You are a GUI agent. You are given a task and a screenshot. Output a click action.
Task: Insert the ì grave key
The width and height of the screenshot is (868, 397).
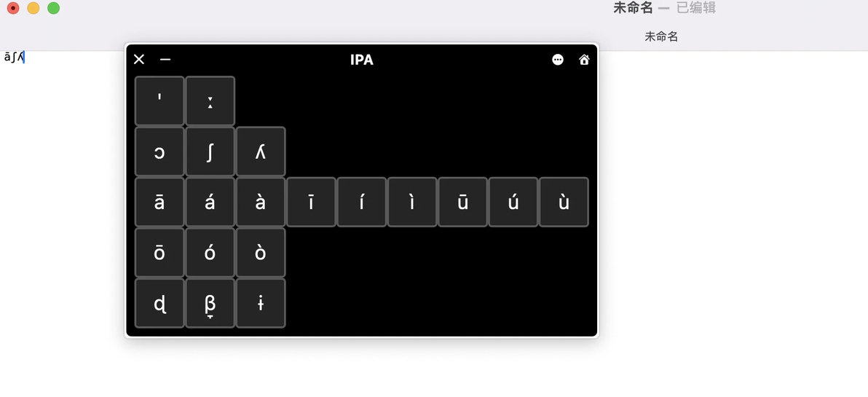click(x=412, y=202)
